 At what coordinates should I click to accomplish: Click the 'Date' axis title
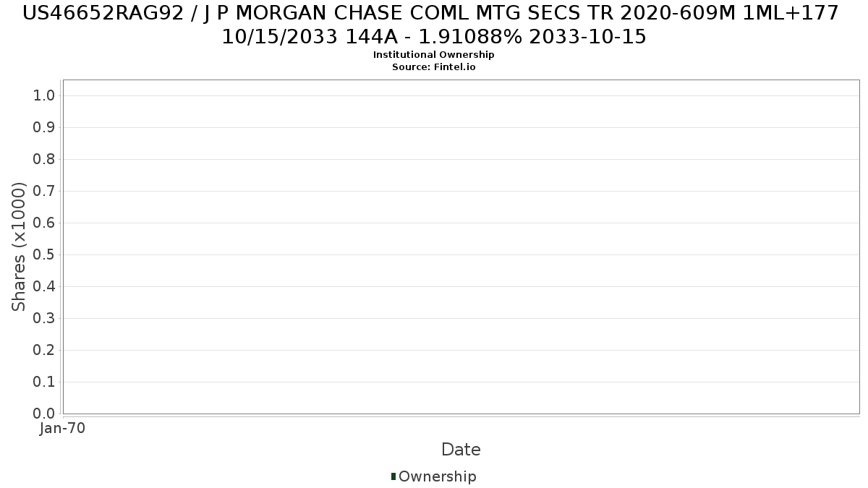click(461, 450)
